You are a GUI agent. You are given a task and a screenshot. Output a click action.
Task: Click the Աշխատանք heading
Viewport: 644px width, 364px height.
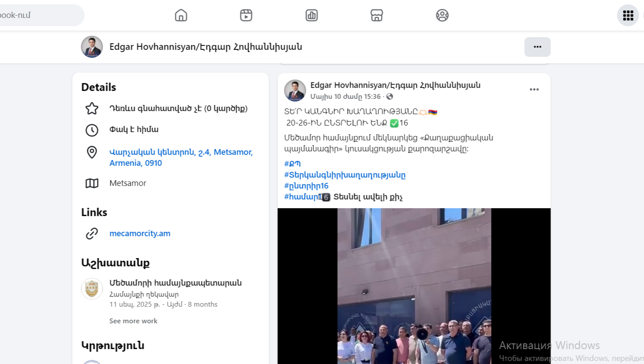pyautogui.click(x=115, y=263)
